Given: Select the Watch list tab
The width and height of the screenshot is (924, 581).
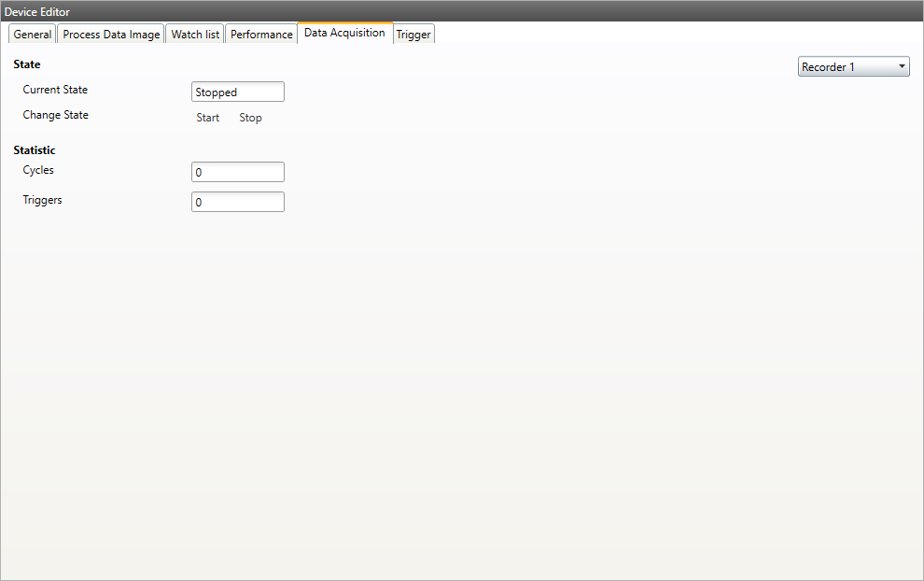Looking at the screenshot, I should (194, 34).
